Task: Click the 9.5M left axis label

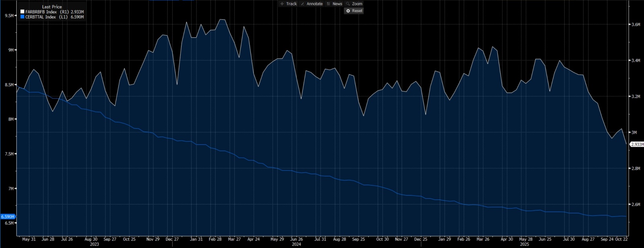Action: tap(9, 16)
